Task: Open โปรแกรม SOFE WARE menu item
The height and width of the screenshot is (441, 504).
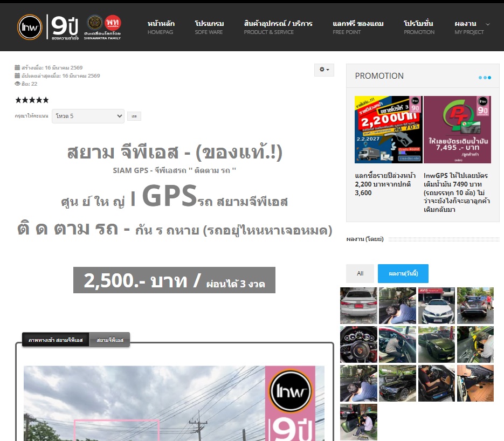Action: [209, 27]
